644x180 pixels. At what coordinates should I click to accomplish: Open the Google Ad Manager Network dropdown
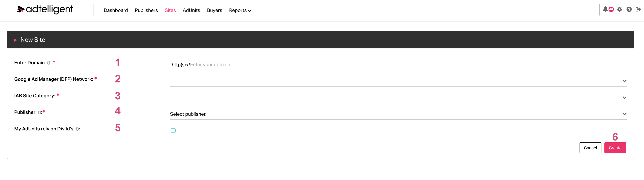tap(398, 81)
